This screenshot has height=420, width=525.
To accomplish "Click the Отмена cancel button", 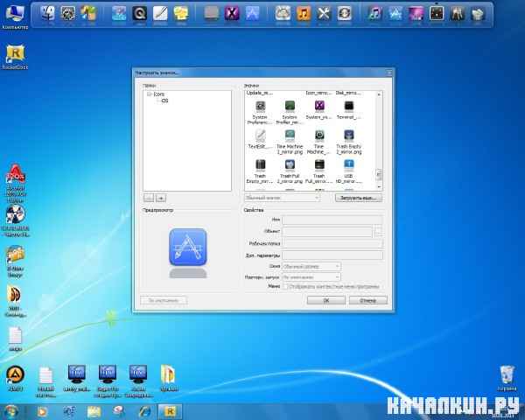I will click(368, 300).
